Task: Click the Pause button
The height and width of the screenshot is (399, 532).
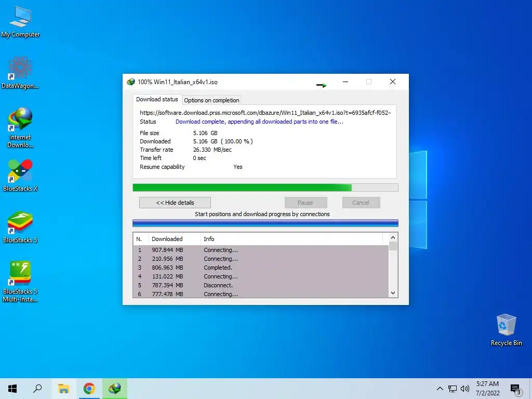Action: tap(305, 203)
